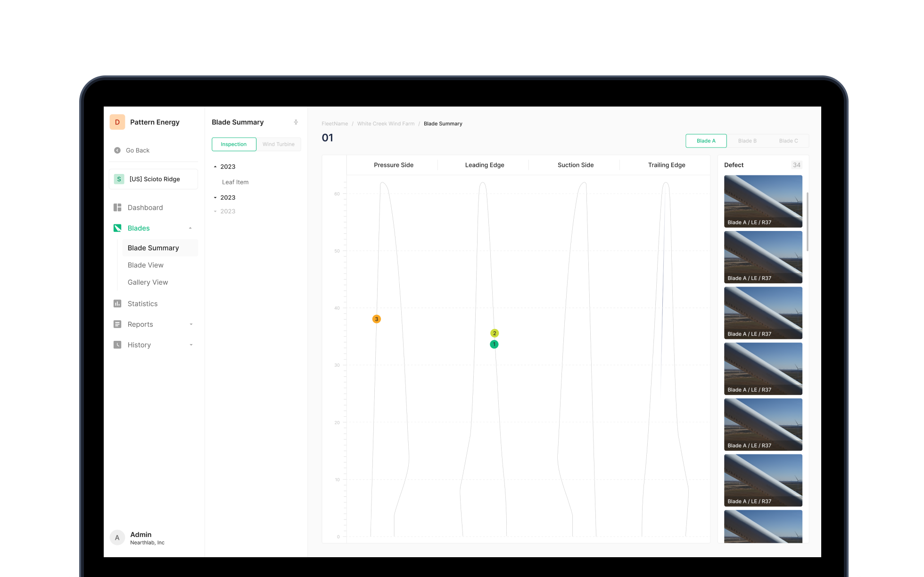Click the orange defect marker 3

(x=376, y=319)
